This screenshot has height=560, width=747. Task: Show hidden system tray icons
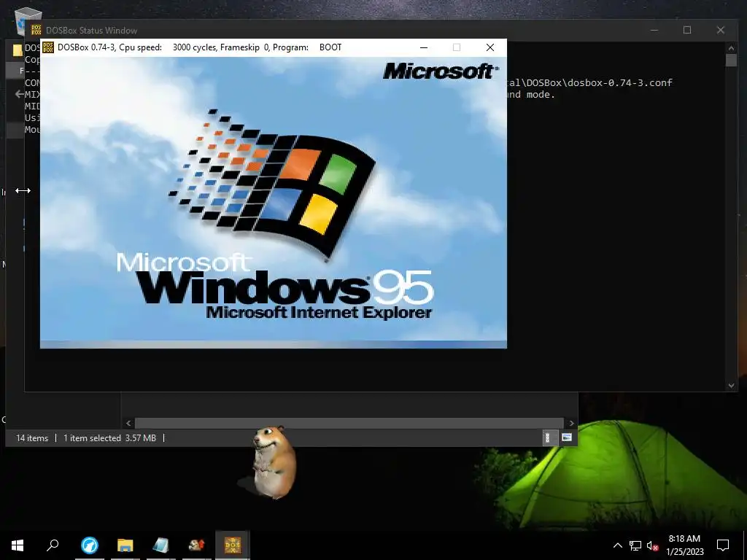point(617,545)
